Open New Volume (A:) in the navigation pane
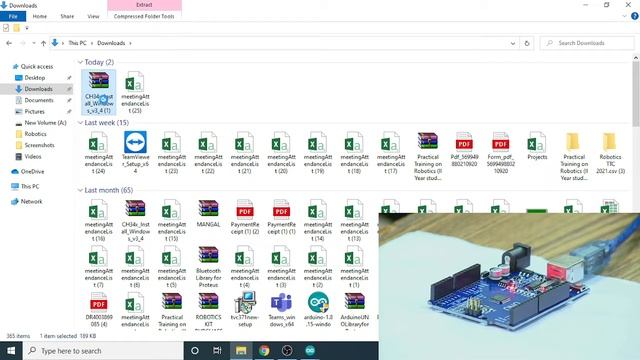The height and width of the screenshot is (360, 640). (x=45, y=122)
